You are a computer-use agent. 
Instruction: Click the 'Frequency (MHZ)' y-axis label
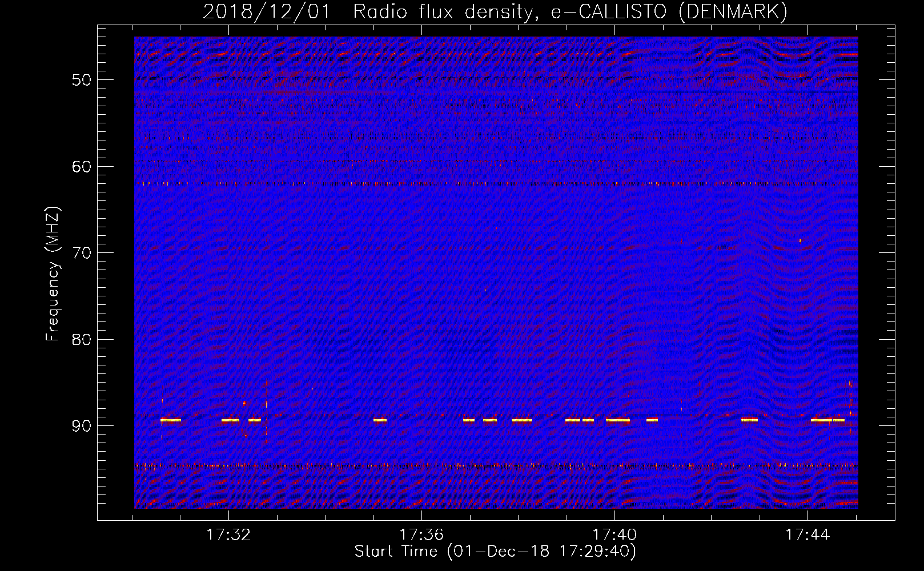coord(53,274)
